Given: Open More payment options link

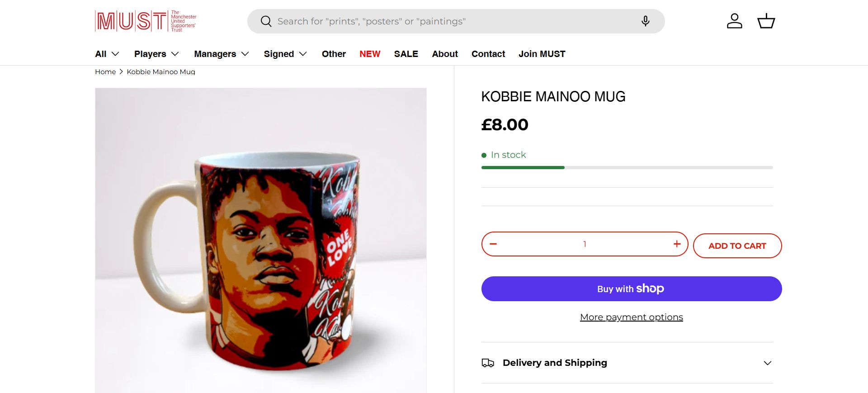Looking at the screenshot, I should (x=631, y=317).
